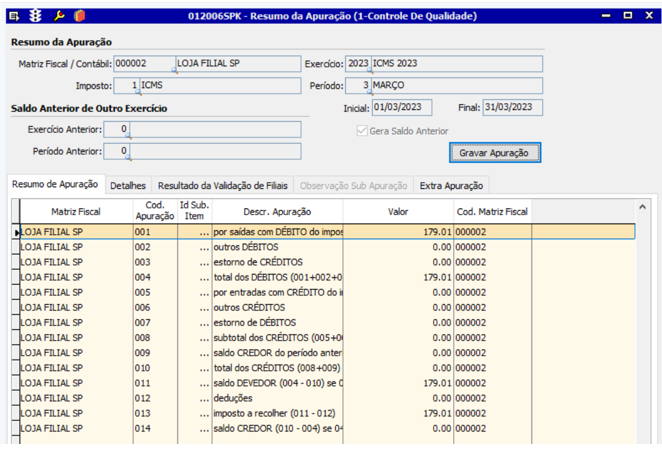Open ellipsis in Id Sub. Item for row 001
This screenshot has height=449, width=662.
(203, 231)
